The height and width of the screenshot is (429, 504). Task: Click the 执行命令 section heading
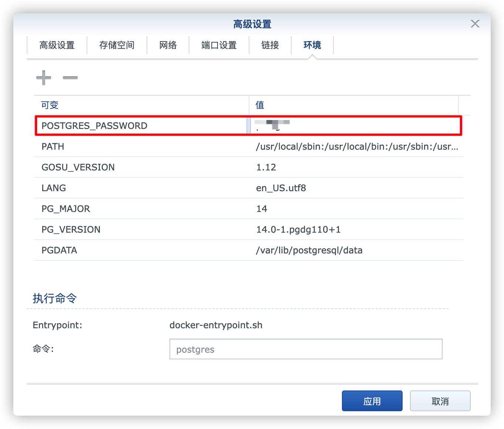(55, 298)
